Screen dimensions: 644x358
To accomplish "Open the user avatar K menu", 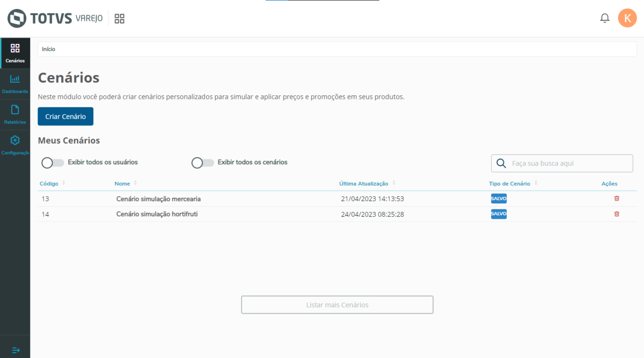I will (x=627, y=18).
